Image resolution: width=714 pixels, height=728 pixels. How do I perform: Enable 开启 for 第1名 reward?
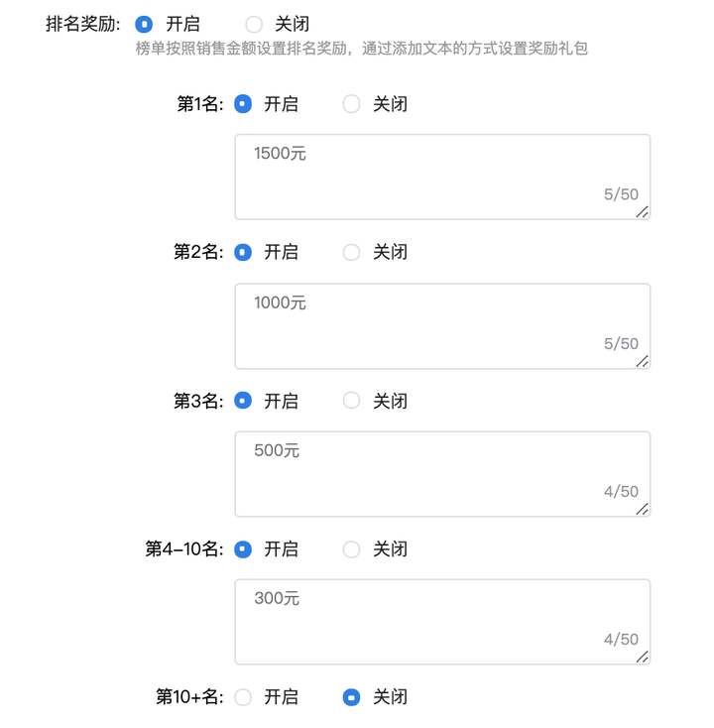tap(243, 104)
